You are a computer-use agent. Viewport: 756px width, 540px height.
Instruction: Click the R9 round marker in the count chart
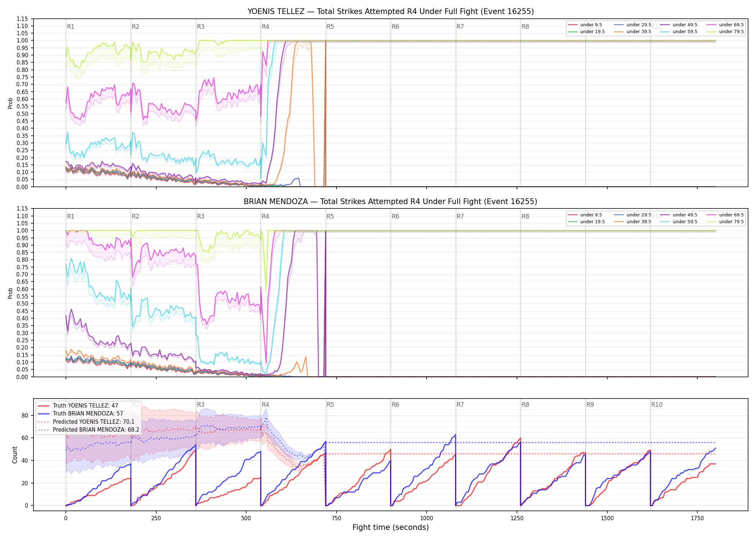click(x=590, y=405)
